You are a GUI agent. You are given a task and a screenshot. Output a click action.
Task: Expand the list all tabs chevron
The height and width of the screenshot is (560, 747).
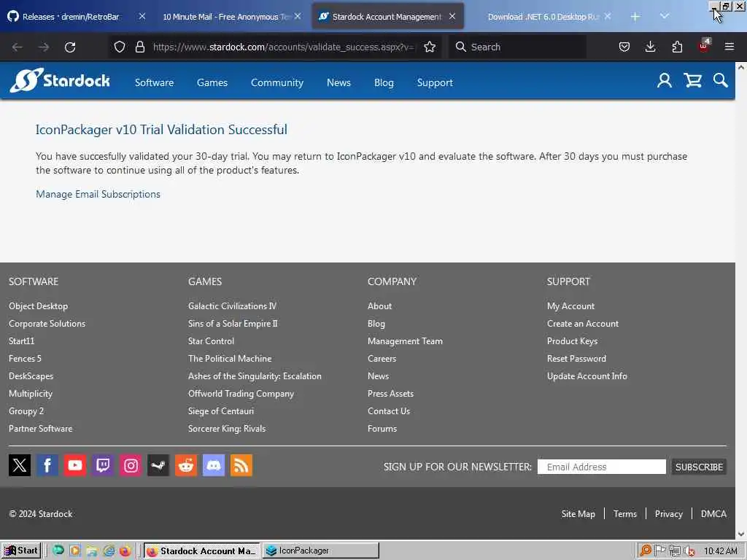click(665, 16)
